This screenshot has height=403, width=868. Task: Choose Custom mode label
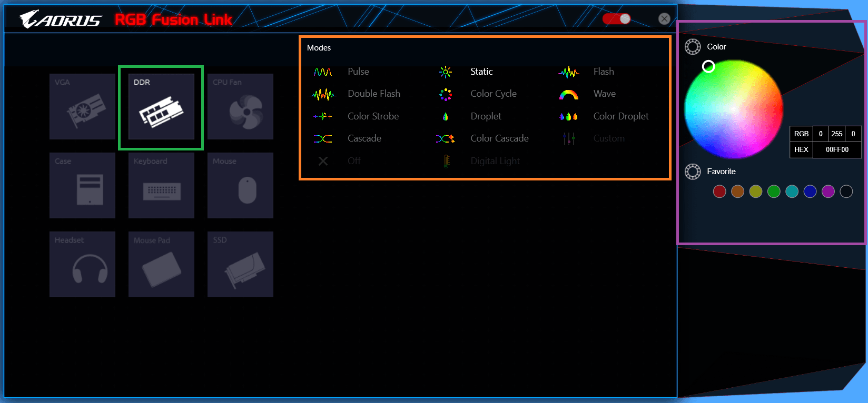click(x=609, y=138)
